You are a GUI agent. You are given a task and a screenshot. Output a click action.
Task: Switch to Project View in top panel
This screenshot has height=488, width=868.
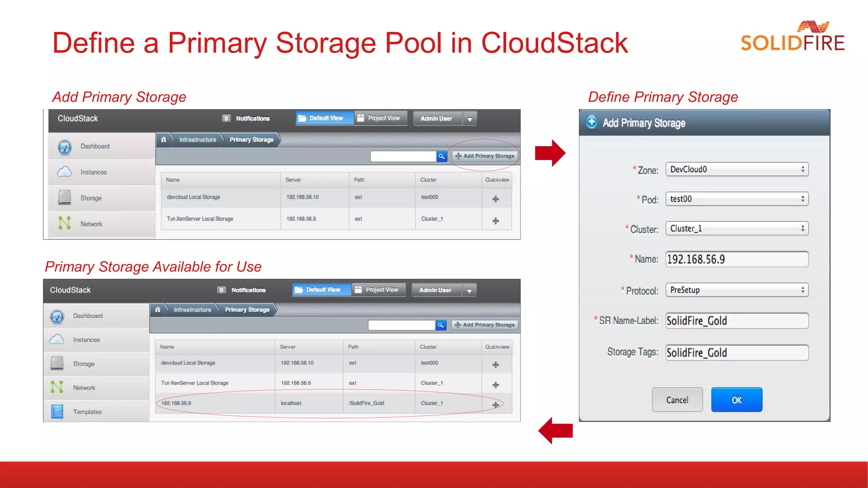pos(381,118)
